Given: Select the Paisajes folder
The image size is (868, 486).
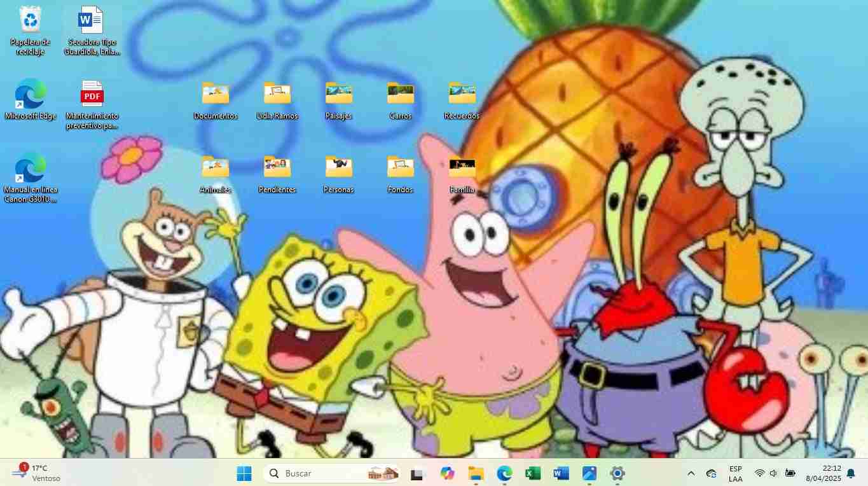Looking at the screenshot, I should (x=339, y=101).
